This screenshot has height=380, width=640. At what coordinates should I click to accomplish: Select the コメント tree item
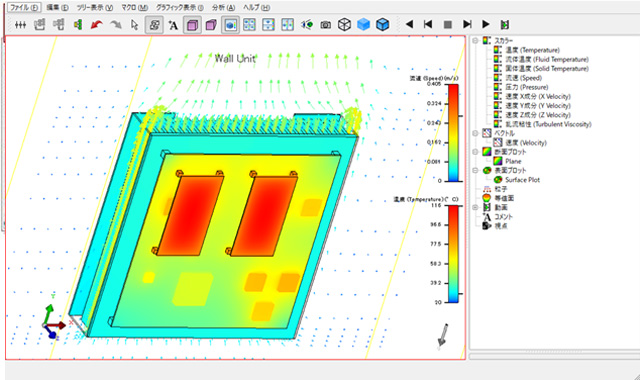[503, 217]
